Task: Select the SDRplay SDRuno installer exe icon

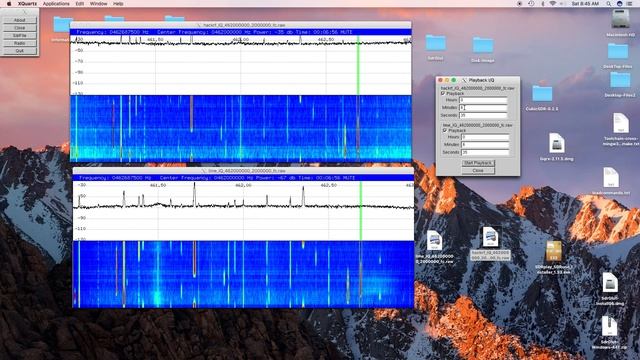Action: pyautogui.click(x=554, y=251)
